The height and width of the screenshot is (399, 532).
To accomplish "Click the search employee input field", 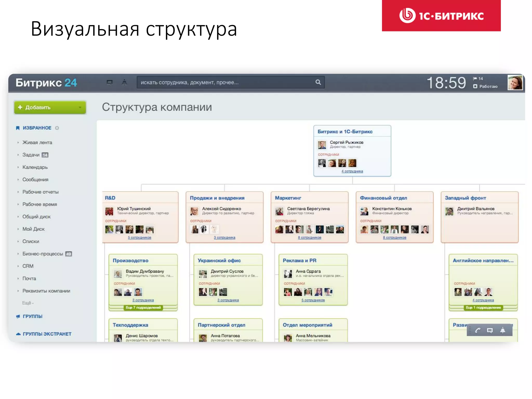I will pyautogui.click(x=231, y=82).
